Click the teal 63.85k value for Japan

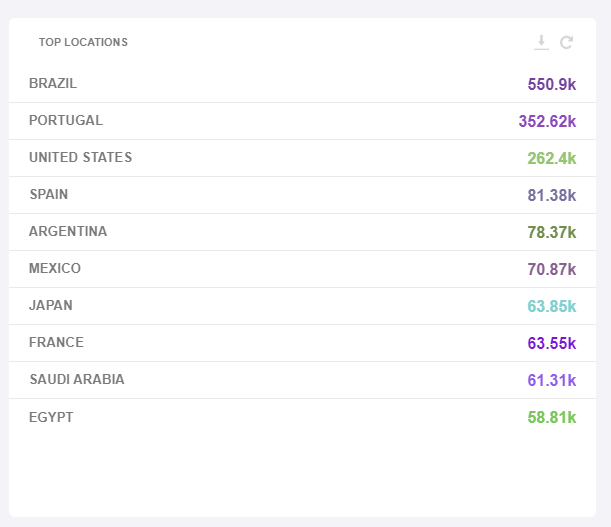pyautogui.click(x=552, y=307)
